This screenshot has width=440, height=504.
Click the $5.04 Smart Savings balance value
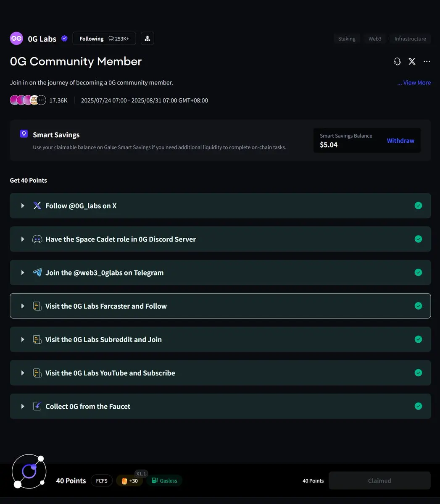tap(329, 145)
